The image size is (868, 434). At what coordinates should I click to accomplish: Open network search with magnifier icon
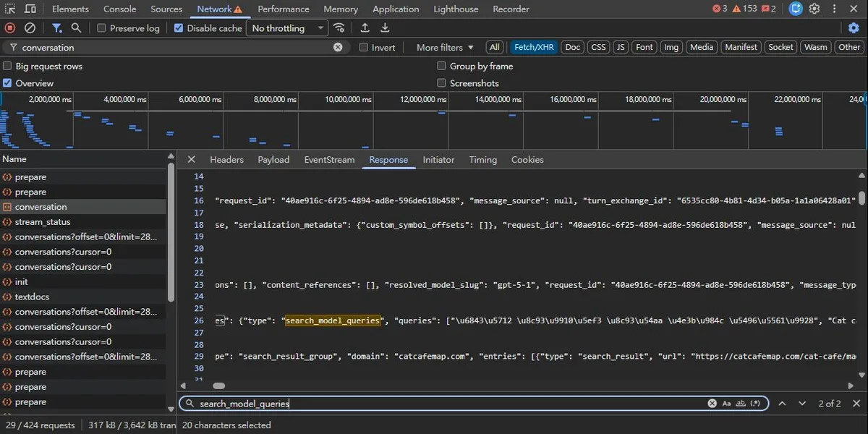pyautogui.click(x=76, y=28)
